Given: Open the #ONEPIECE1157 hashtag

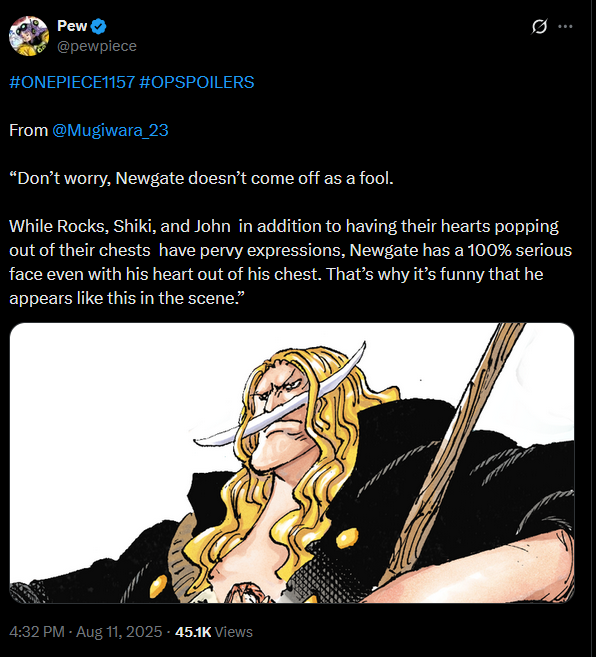Looking at the screenshot, I should (72, 82).
